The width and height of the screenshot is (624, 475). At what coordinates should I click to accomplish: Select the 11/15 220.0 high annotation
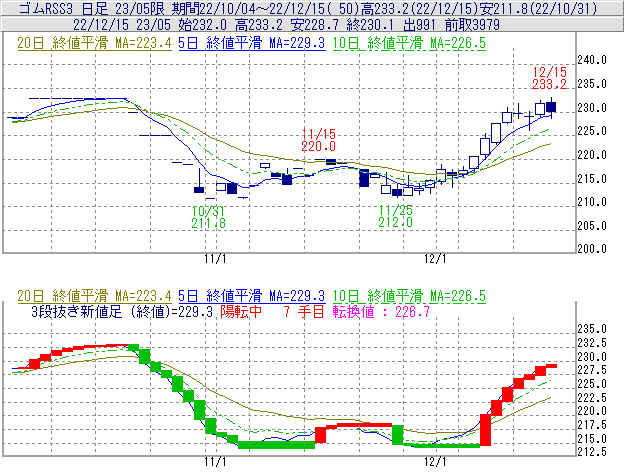coord(318,140)
